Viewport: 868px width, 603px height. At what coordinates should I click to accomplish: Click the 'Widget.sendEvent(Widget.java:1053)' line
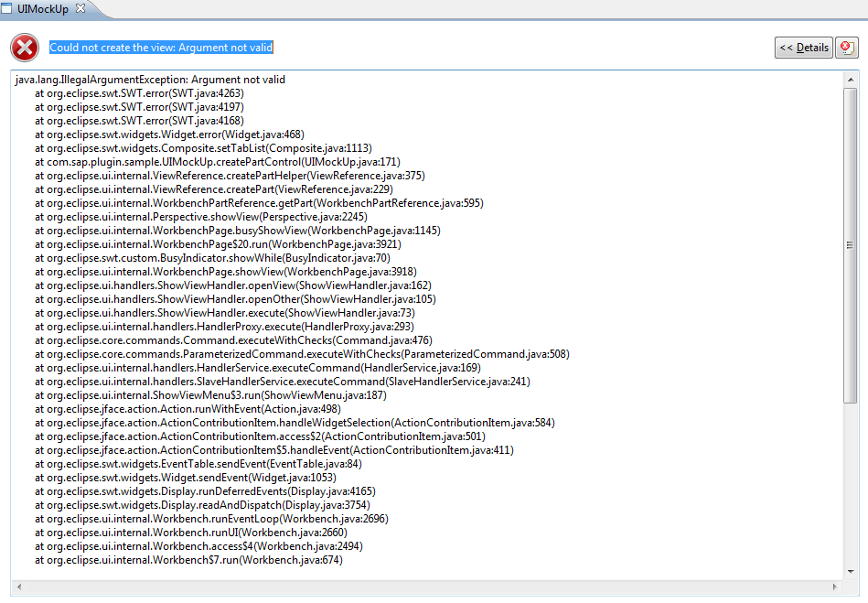coord(186,478)
